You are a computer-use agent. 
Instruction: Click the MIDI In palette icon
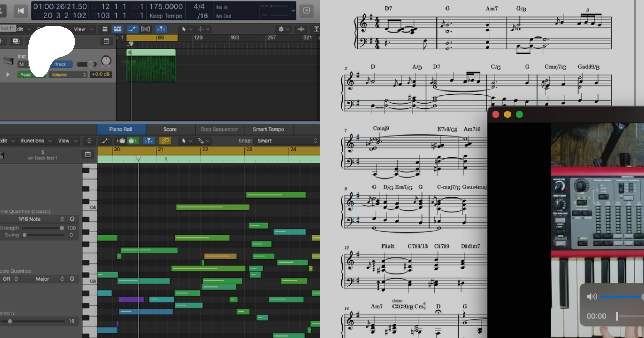click(x=121, y=141)
